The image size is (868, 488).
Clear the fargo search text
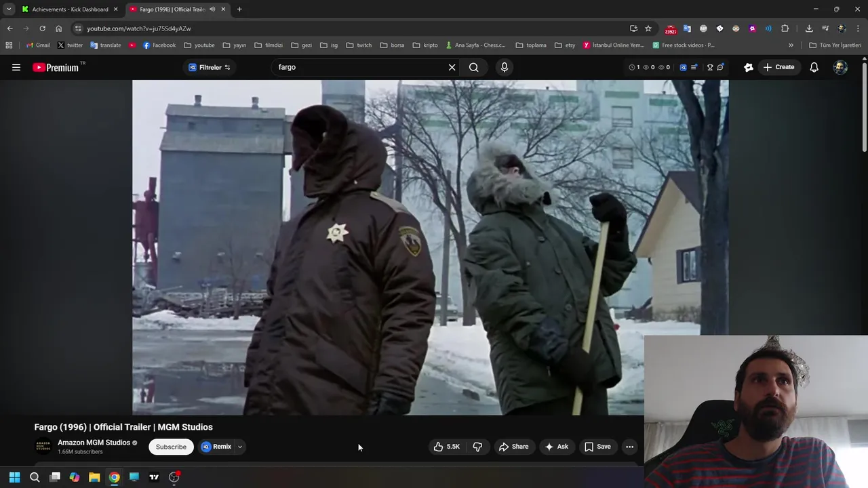452,67
